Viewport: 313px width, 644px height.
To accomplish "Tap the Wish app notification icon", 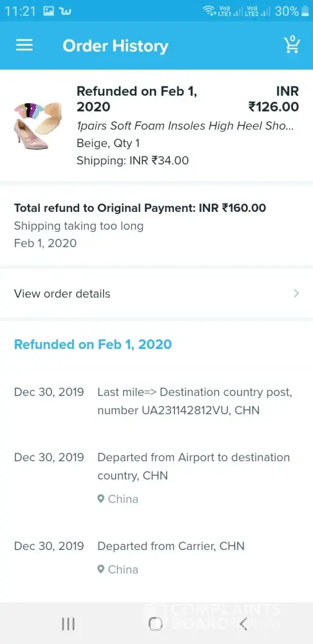I will coord(66,11).
